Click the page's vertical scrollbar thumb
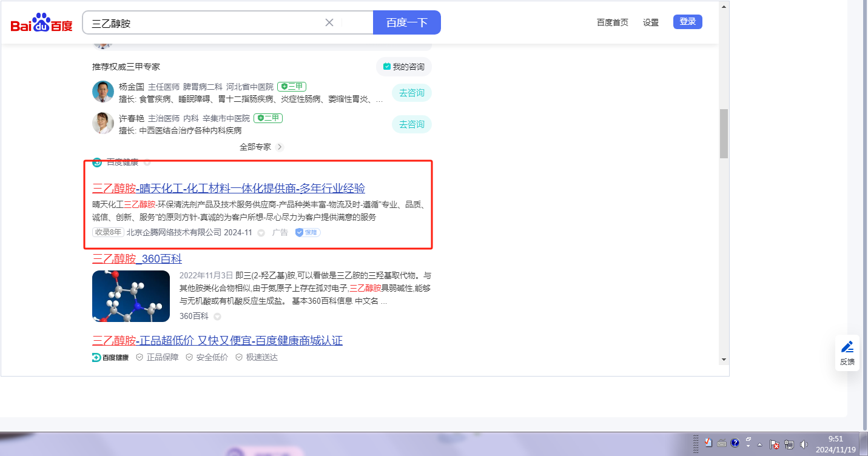 tap(724, 133)
